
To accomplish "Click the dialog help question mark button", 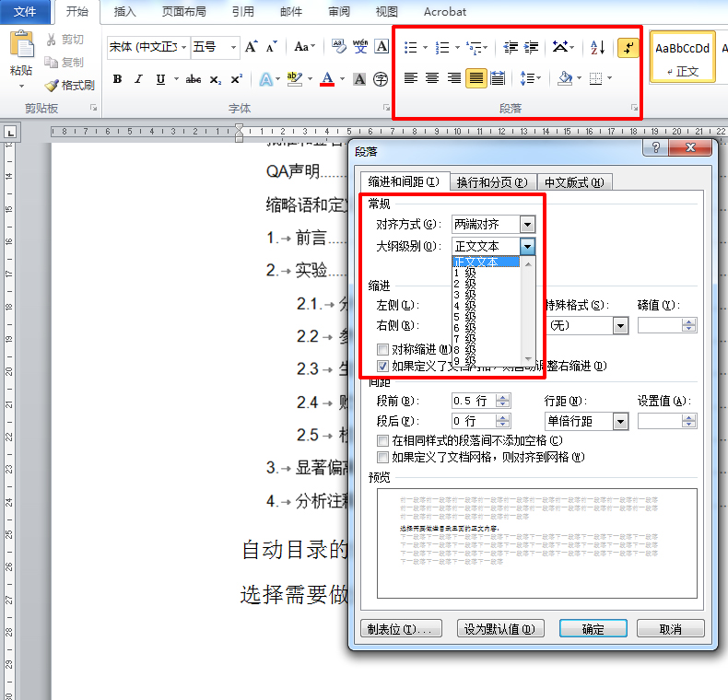I will (x=655, y=147).
